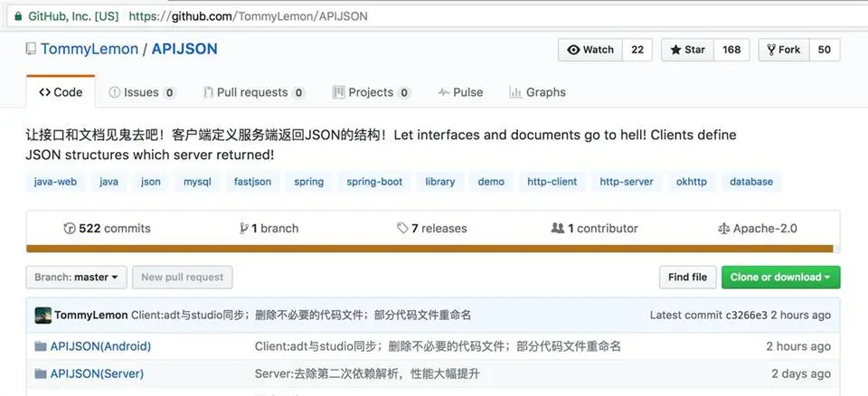Image resolution: width=868 pixels, height=396 pixels.
Task: Open the Pull requests tab
Action: click(x=254, y=92)
